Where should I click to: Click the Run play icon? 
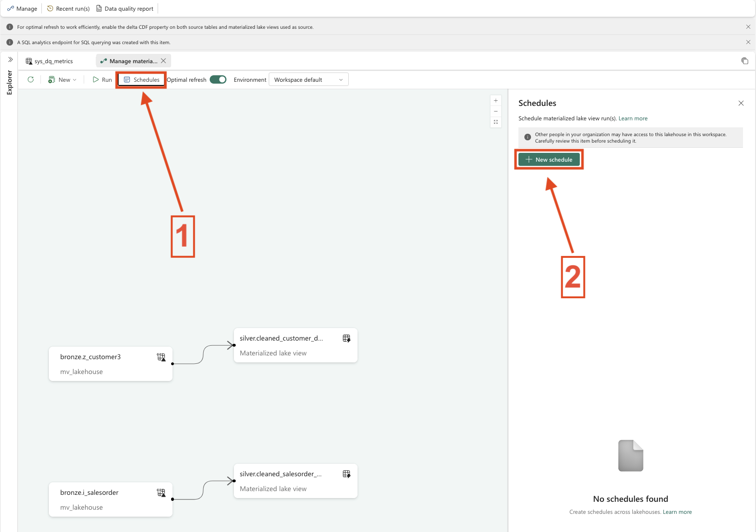click(x=96, y=79)
